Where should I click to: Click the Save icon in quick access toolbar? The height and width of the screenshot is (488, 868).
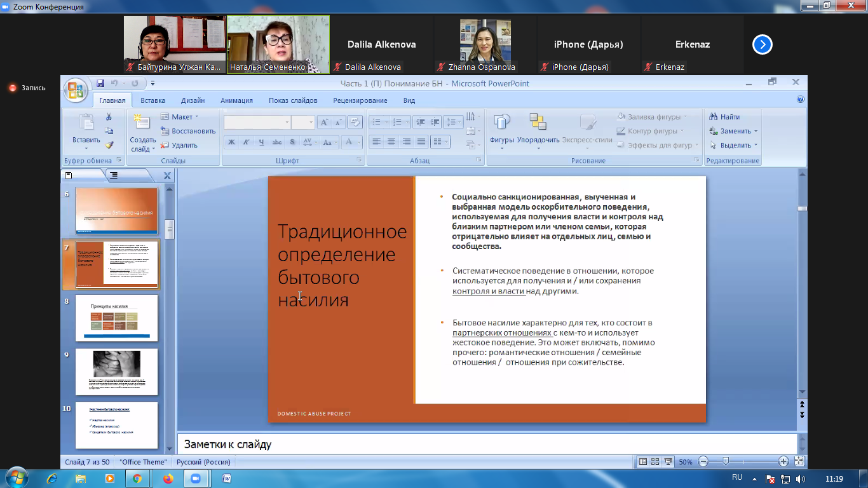(100, 83)
